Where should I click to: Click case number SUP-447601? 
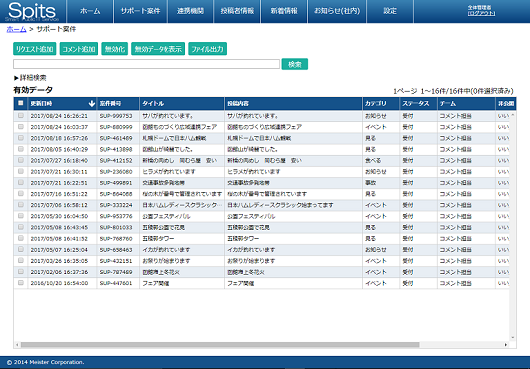[116, 283]
